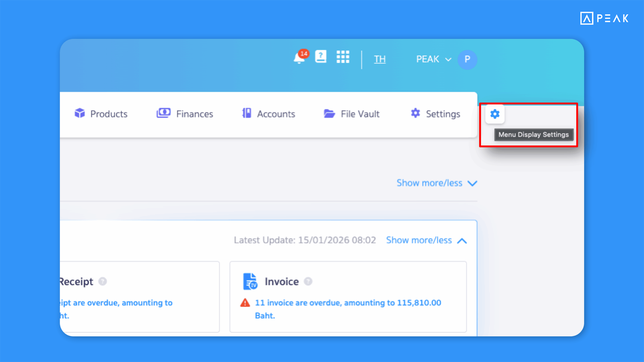Open the Finances menu
The height and width of the screenshot is (362, 644).
coord(185,114)
